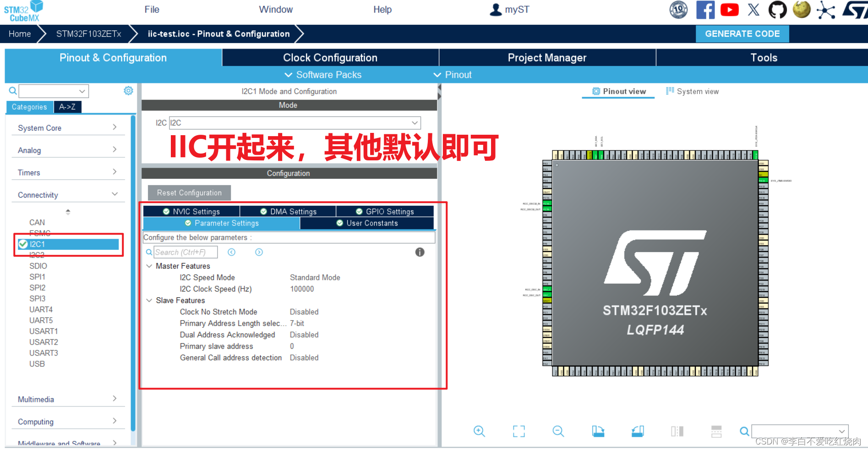
Task: Click the ST logo icon
Action: tap(855, 10)
